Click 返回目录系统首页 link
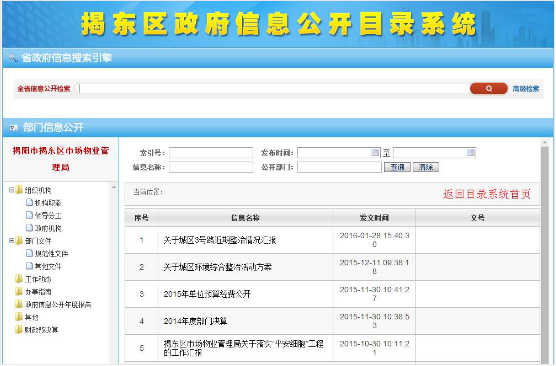 [x=487, y=194]
